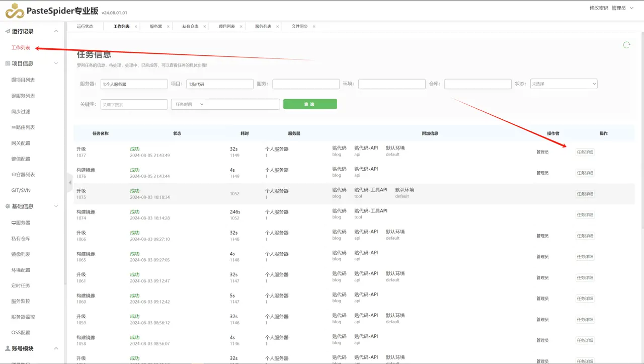644x364 pixels.
Task: Open OSS配置 in the sidebar
Action: 21,333
